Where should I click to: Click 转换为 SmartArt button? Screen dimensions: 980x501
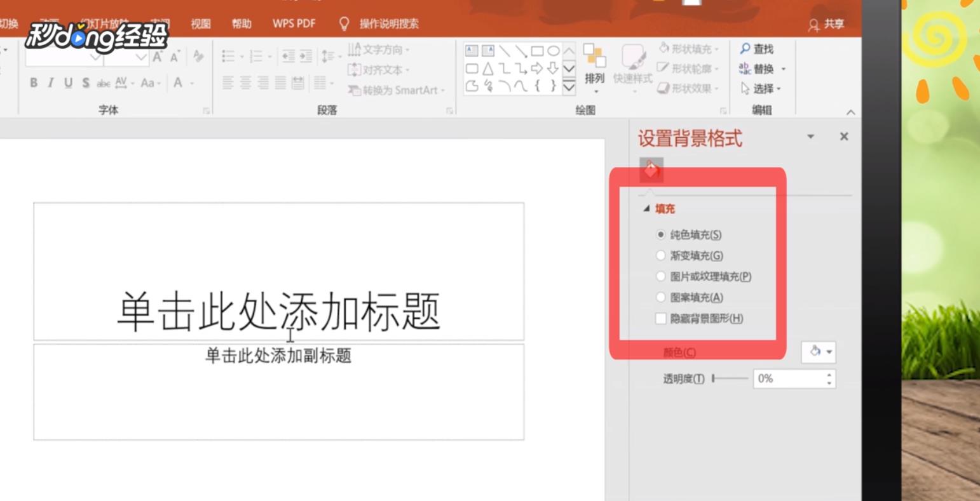pyautogui.click(x=394, y=90)
